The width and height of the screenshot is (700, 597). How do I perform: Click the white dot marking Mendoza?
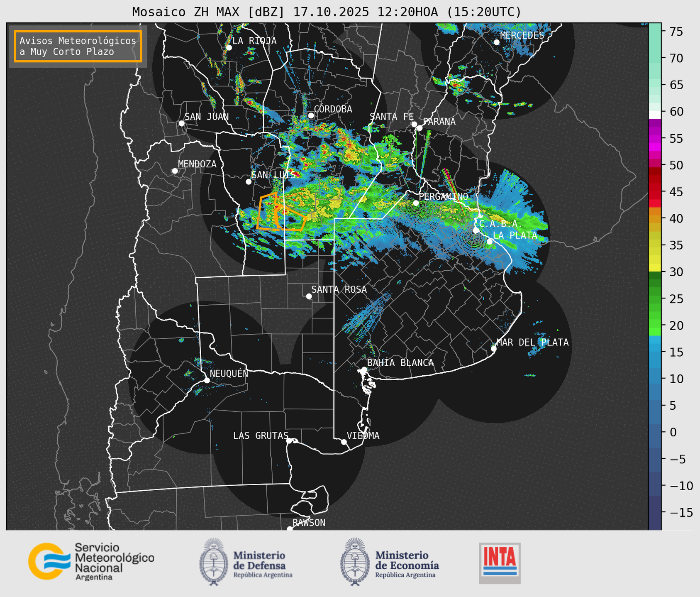point(175,171)
